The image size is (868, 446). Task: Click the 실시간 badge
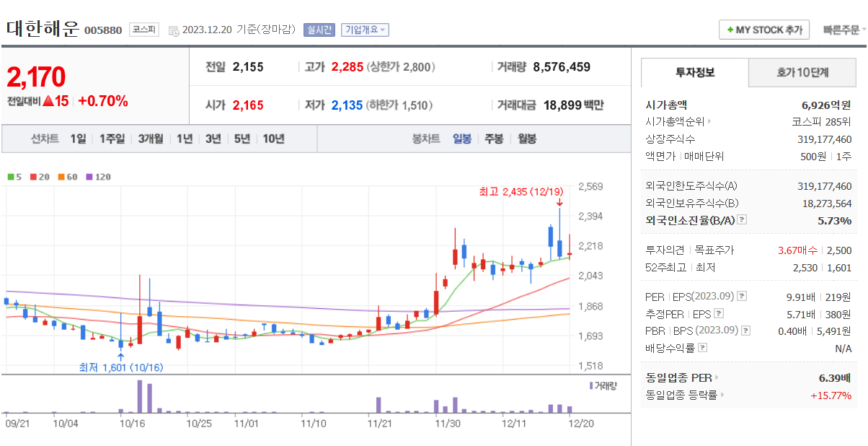click(319, 30)
